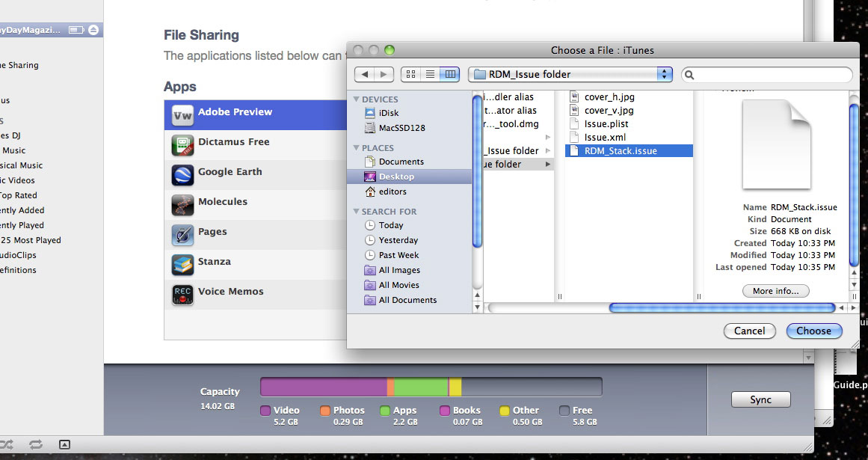Switch file dialog to list view
This screenshot has width=868, height=460.
pos(430,74)
